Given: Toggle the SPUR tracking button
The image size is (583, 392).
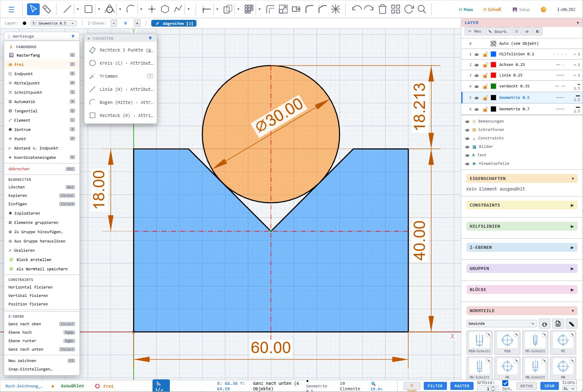Looking at the screenshot, I should click(549, 386).
